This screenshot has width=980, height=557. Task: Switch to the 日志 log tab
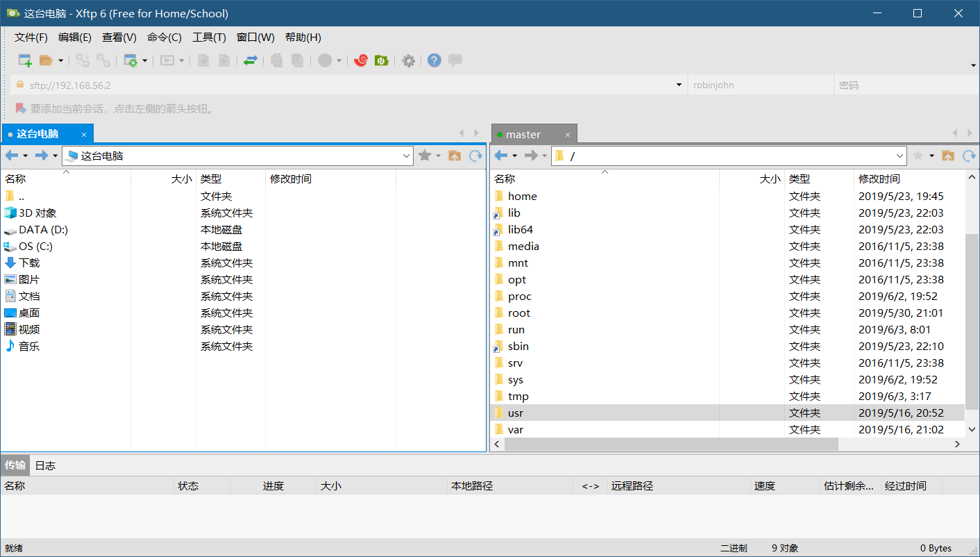tap(45, 465)
